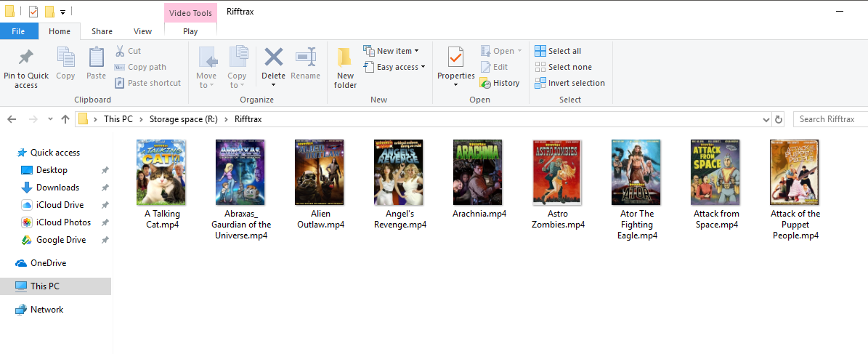Image resolution: width=868 pixels, height=354 pixels.
Task: Select Abraxas Gaurdian of the Universe.mp4
Action: click(241, 172)
